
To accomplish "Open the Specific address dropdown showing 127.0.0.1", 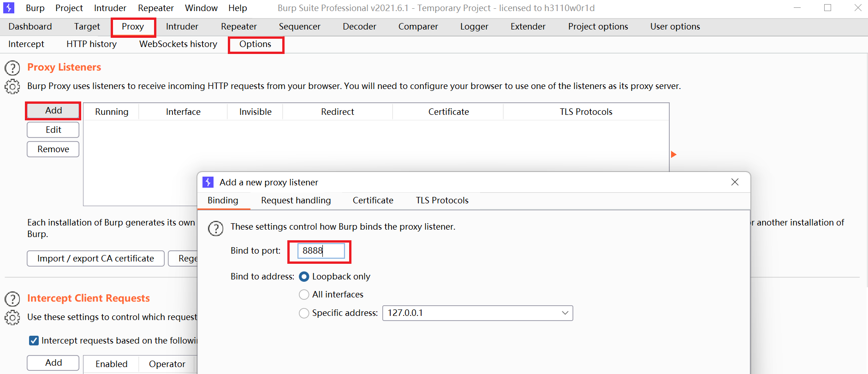I will pos(478,313).
